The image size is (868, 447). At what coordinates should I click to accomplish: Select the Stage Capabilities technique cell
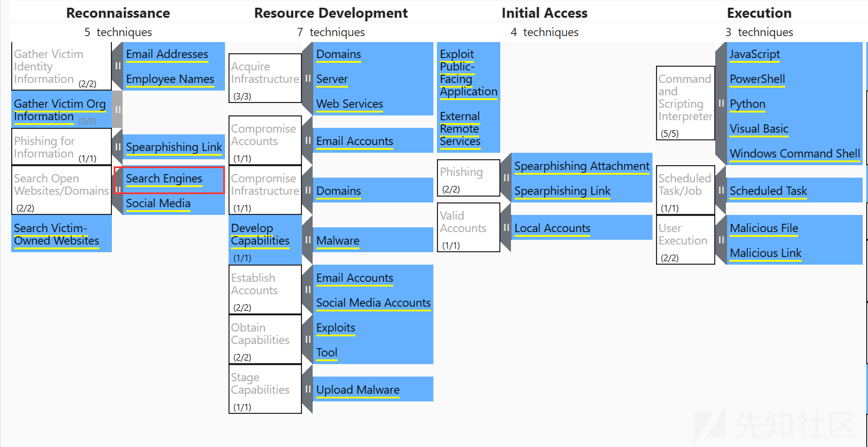point(265,389)
